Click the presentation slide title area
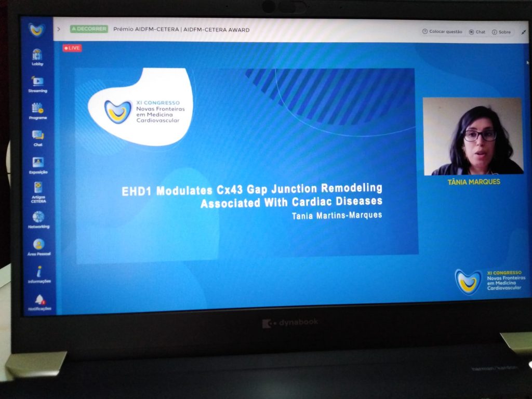This screenshot has height=399, width=532. [x=252, y=195]
